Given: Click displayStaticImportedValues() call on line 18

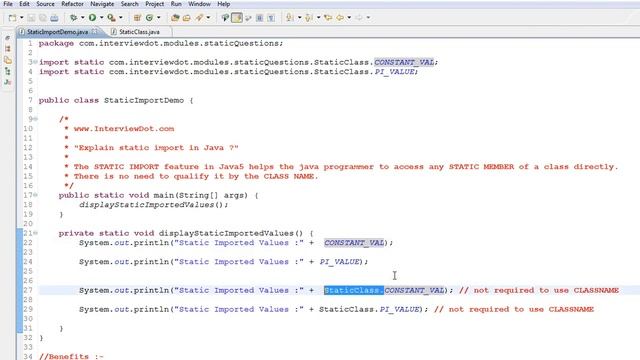Looking at the screenshot, I should pyautogui.click(x=153, y=204).
